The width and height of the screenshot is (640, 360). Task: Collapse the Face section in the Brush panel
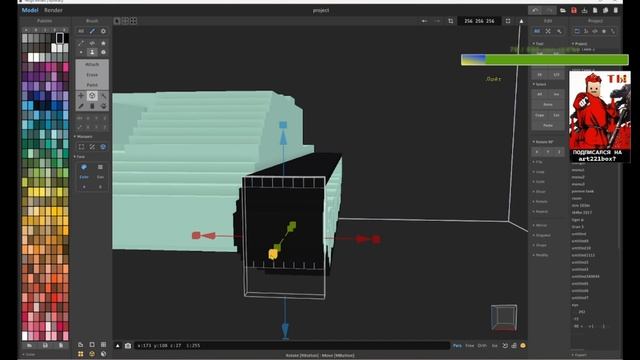(x=80, y=157)
